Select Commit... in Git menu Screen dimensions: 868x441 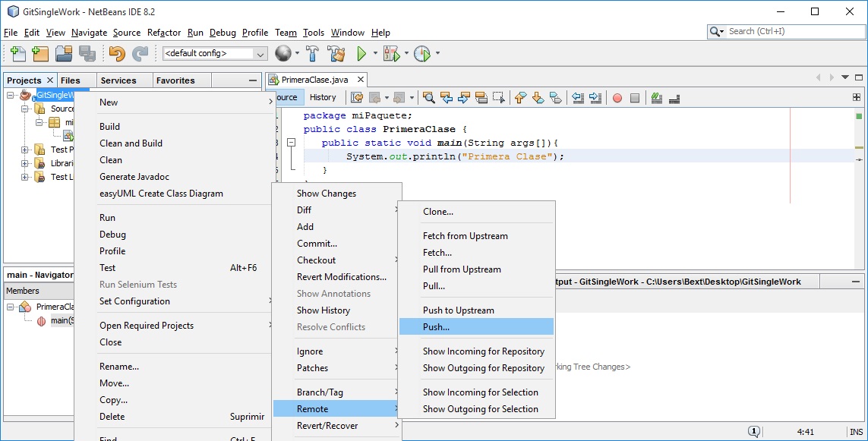pyautogui.click(x=336, y=244)
